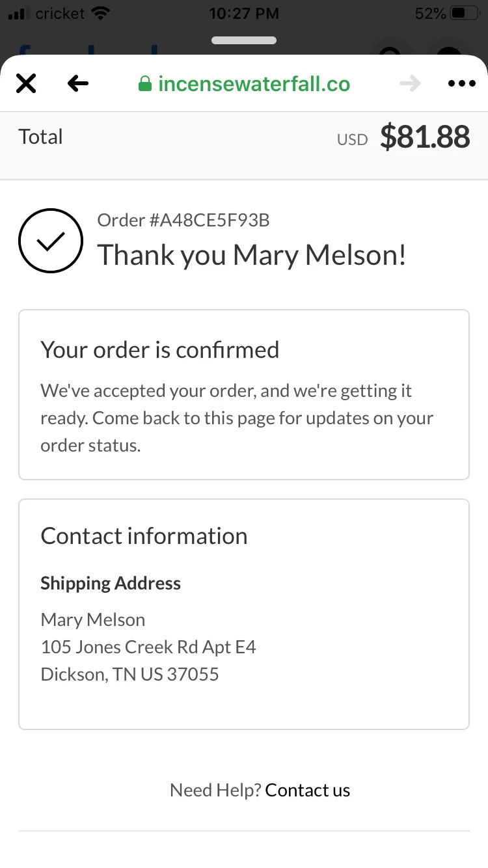Open the Contact us link

(308, 790)
